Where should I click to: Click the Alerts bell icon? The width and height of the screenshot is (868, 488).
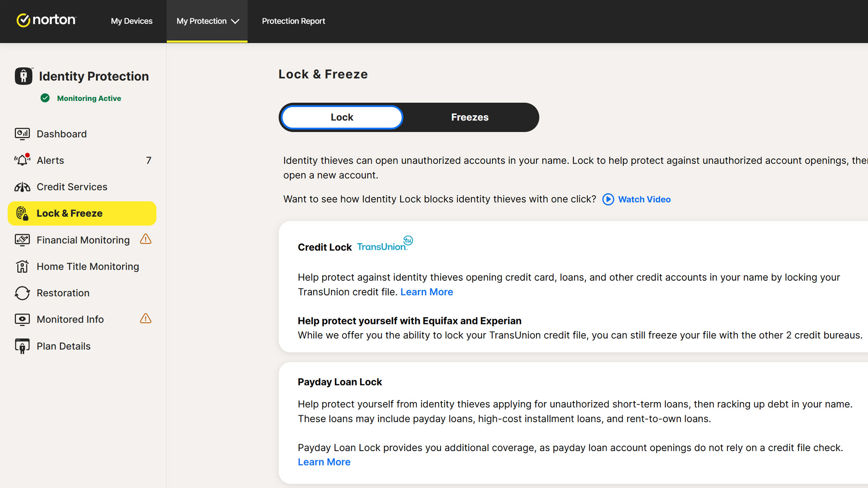pyautogui.click(x=22, y=160)
